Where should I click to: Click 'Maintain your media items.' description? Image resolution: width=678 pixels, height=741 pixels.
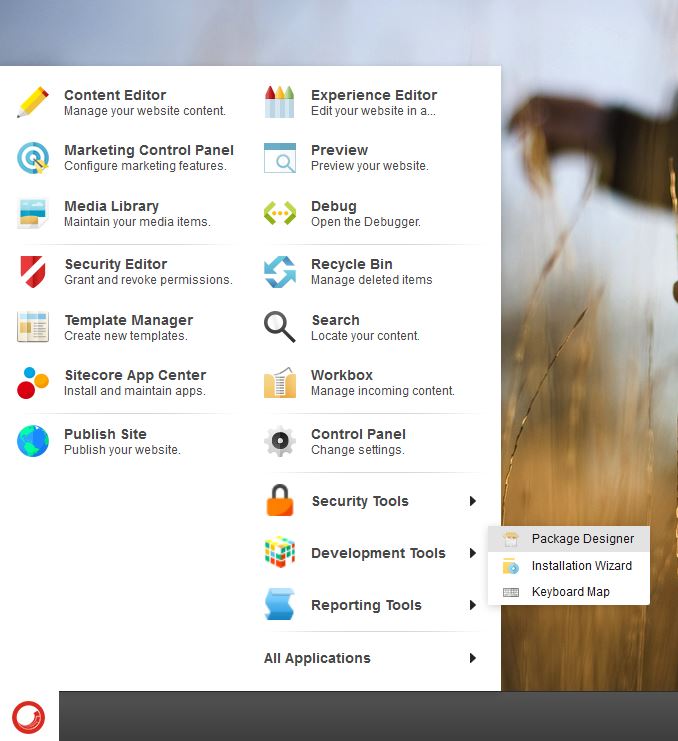pyautogui.click(x=137, y=222)
